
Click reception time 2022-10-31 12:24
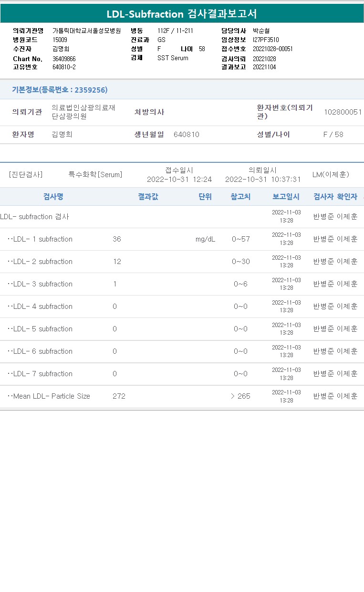[x=179, y=180]
